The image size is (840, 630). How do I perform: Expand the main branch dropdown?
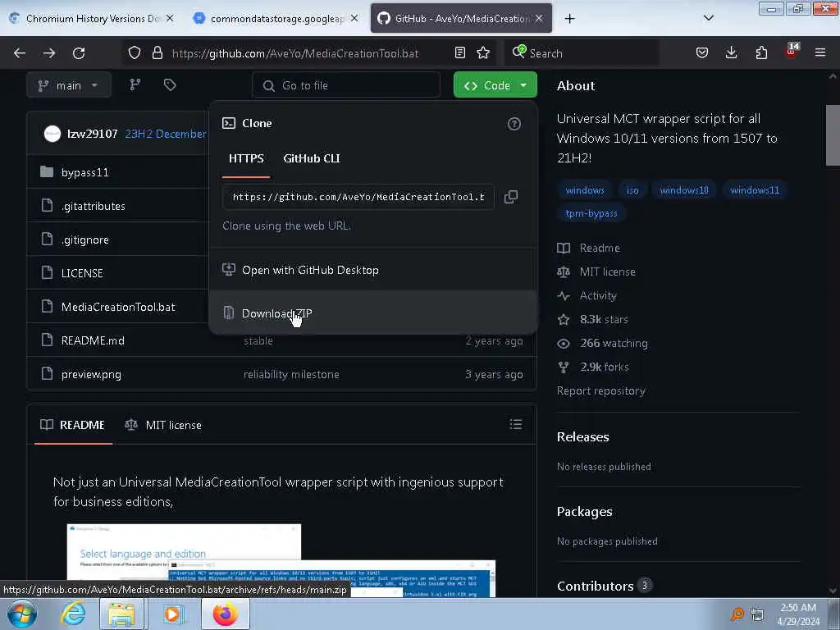pyautogui.click(x=69, y=85)
